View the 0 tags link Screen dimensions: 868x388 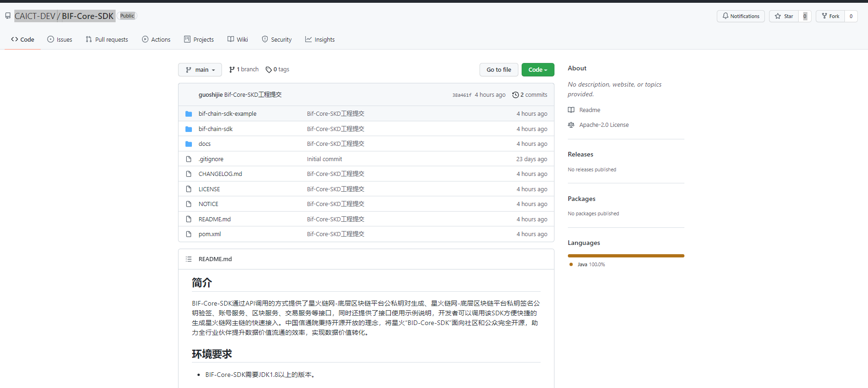[277, 69]
